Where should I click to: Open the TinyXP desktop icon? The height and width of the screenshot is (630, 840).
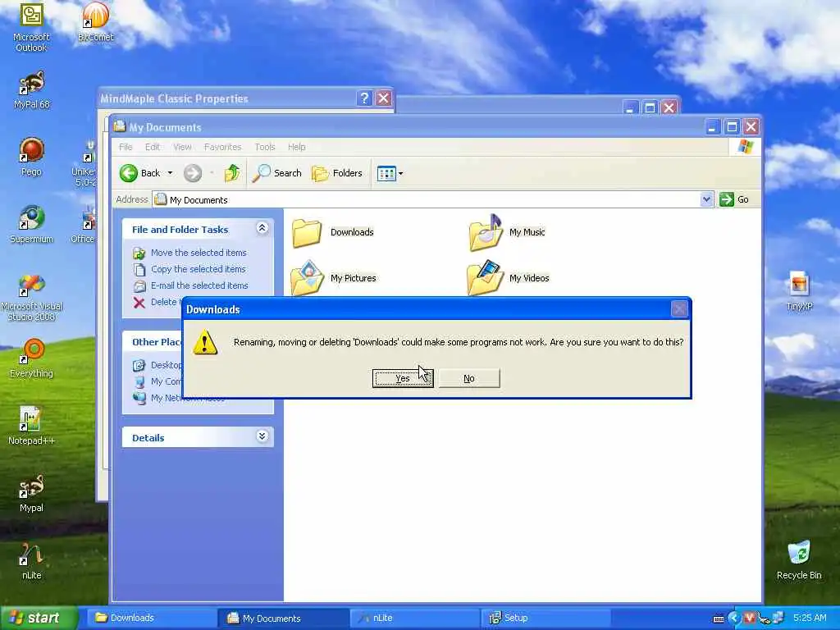point(799,291)
